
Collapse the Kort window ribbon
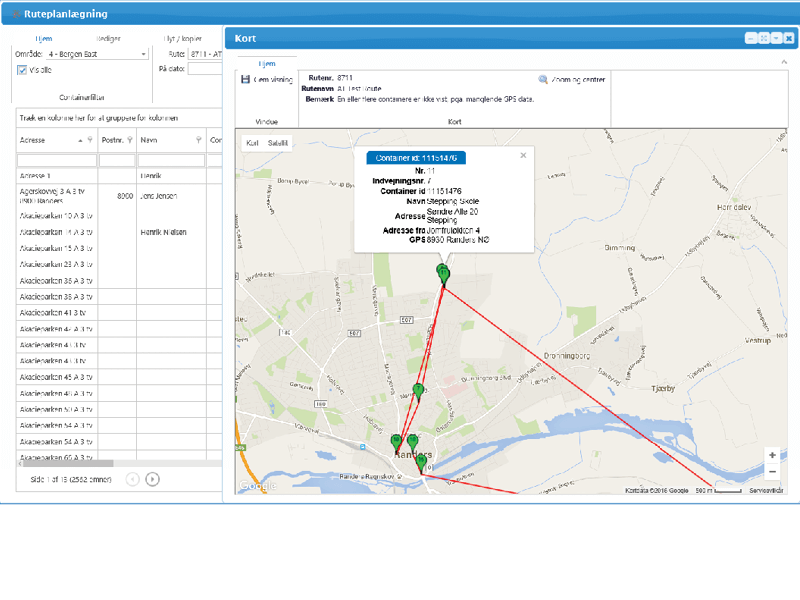click(x=784, y=62)
